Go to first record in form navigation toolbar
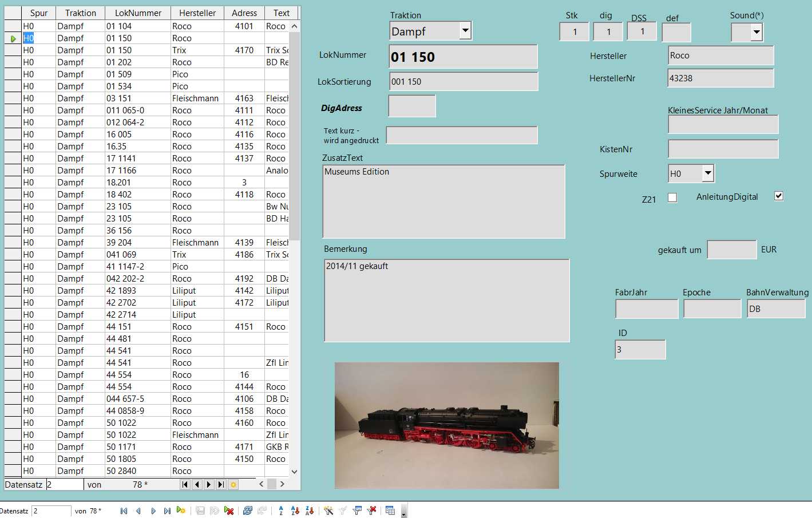This screenshot has height=518, width=812. click(x=124, y=511)
